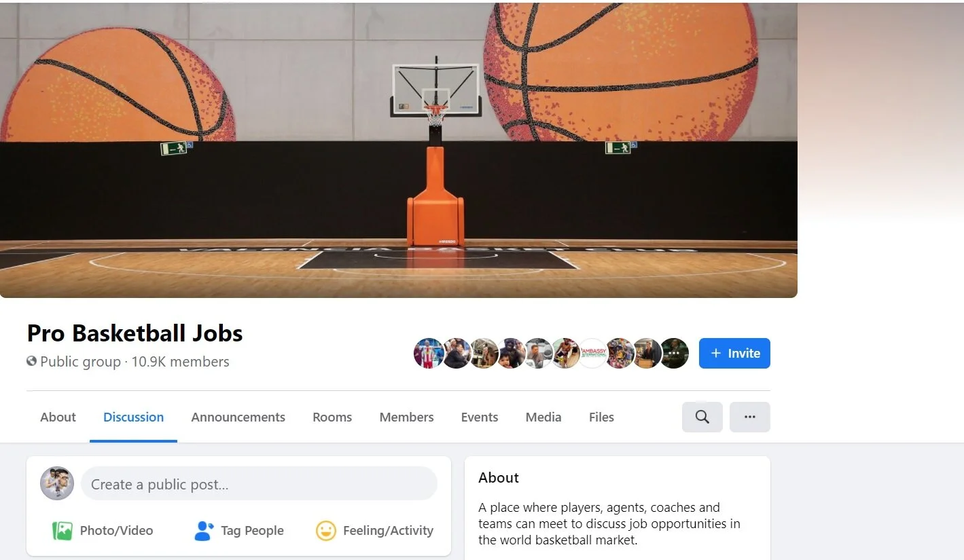Open the group search magnifier icon

tap(702, 417)
